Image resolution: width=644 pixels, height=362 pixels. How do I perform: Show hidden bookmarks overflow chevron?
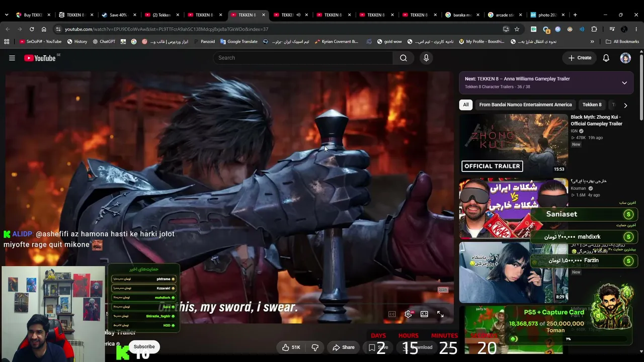[x=592, y=42]
